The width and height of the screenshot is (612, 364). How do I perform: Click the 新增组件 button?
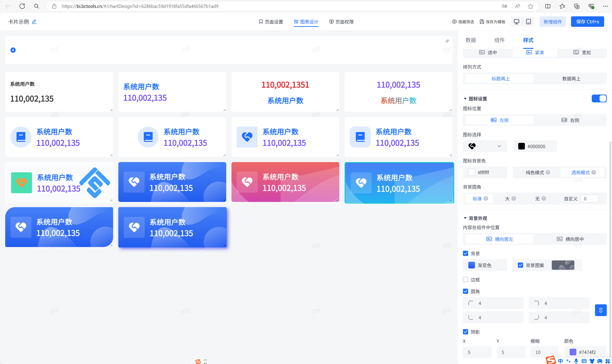552,22
